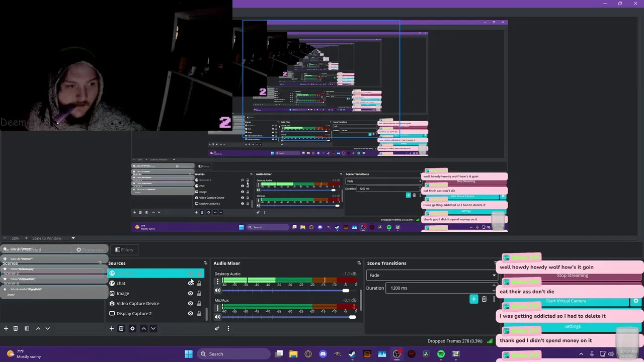Move scene down in Scenes toolbar

click(47, 328)
